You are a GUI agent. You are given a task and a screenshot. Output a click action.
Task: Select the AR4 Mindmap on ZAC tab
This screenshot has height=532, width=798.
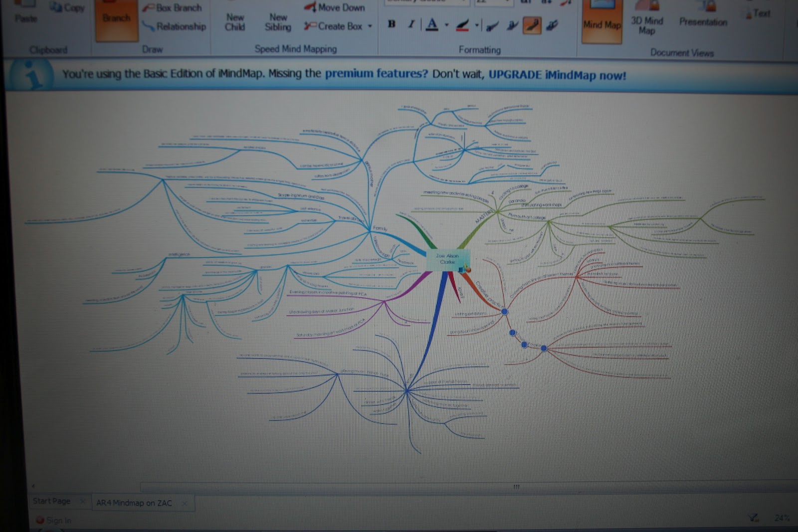(x=134, y=503)
